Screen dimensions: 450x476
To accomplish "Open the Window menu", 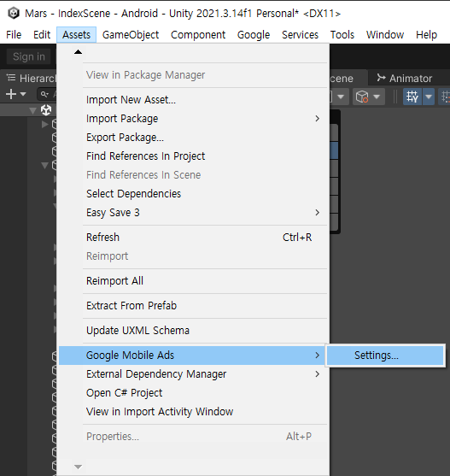I will (385, 35).
